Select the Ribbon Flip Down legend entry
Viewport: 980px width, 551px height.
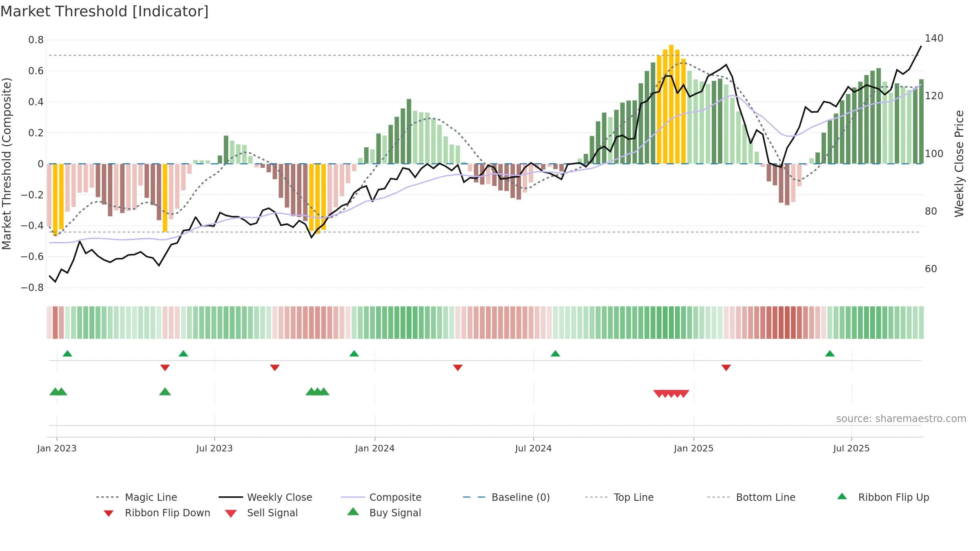[x=157, y=513]
